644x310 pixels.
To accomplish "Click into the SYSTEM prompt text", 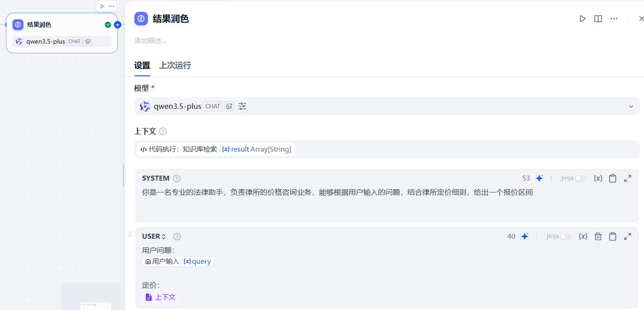I will (337, 192).
